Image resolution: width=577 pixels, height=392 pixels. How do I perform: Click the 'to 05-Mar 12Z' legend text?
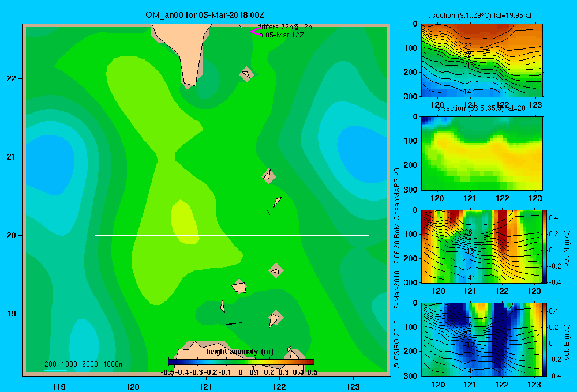281,35
